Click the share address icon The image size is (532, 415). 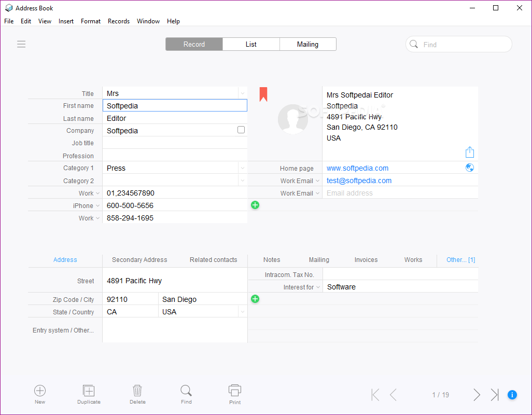click(x=470, y=152)
